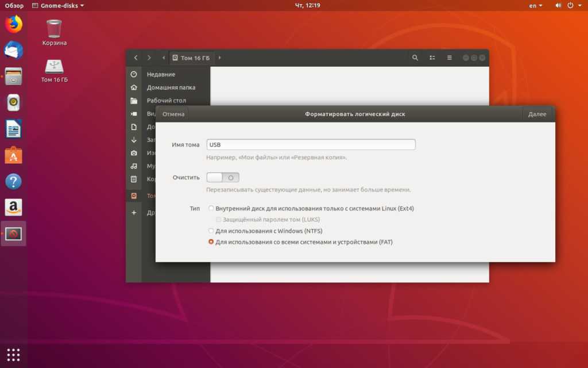Open the Gnome-disks app menu
This screenshot has height=368, width=588.
coord(58,5)
